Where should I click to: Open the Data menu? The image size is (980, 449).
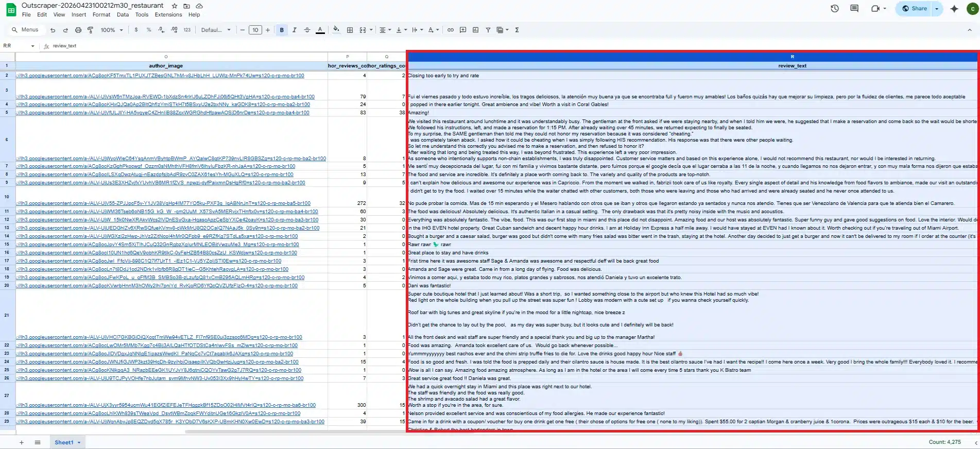(x=123, y=14)
